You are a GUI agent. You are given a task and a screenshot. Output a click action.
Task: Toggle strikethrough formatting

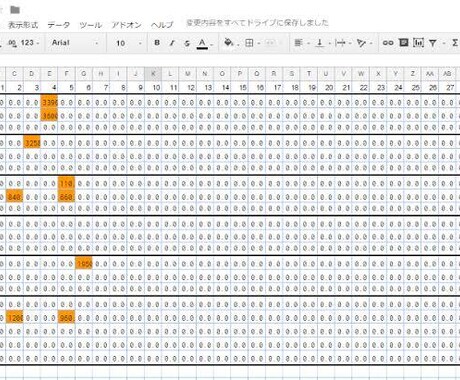click(187, 43)
